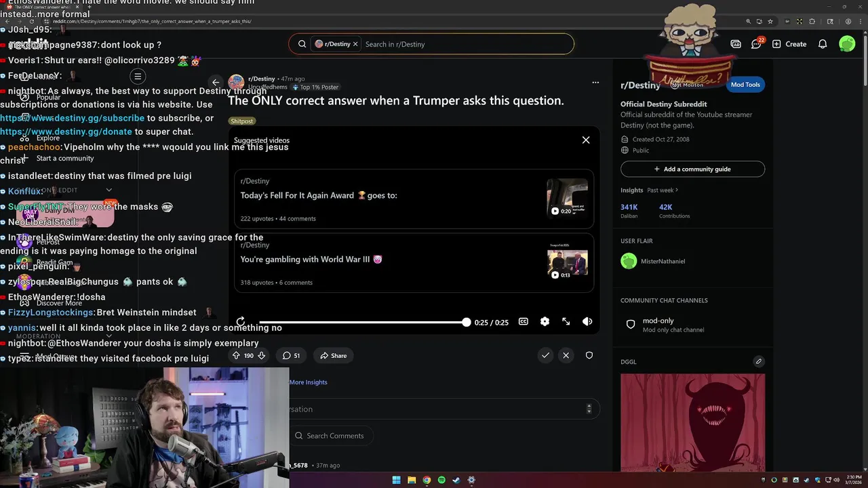Click thumbnail of the 0:13 suggested video
Screen dimensions: 868x488
[x=568, y=262]
